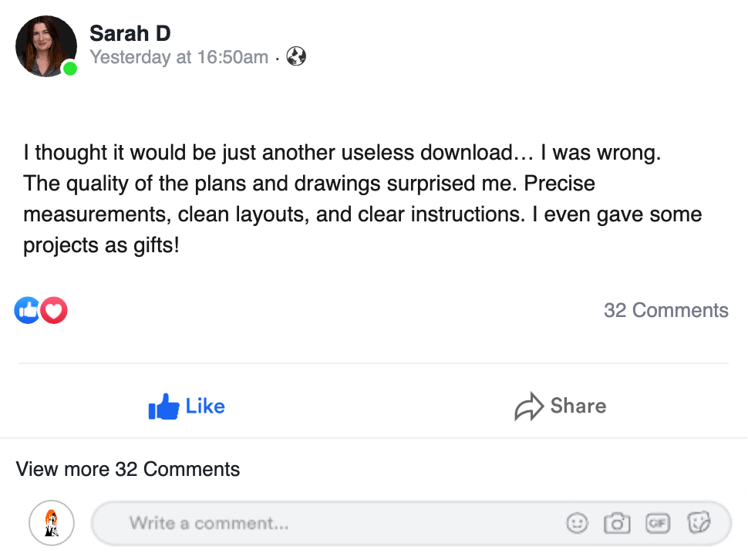Click the globe public privacy icon
748x560 pixels.
coord(296,56)
